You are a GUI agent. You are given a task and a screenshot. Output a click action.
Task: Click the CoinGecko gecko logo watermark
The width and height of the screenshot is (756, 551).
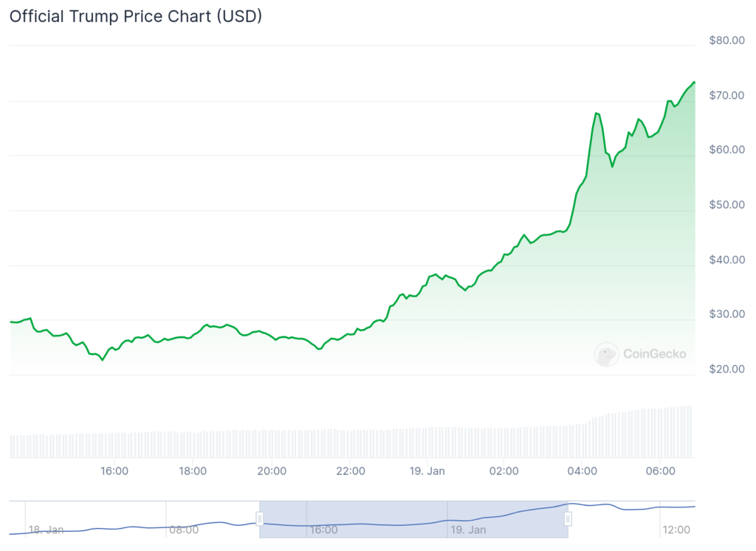click(x=607, y=355)
